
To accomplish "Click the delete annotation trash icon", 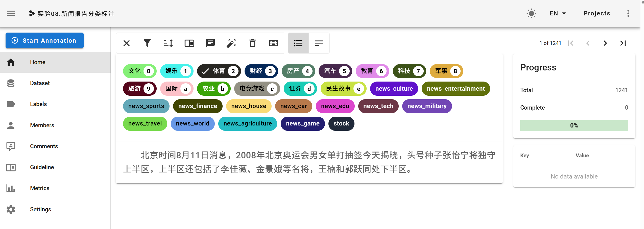I will pyautogui.click(x=252, y=43).
